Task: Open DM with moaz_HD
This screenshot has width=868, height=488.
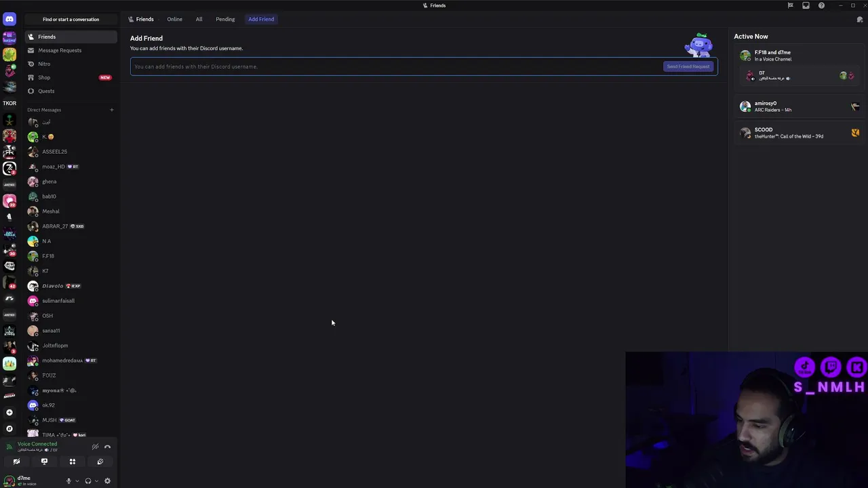Action: (x=71, y=167)
